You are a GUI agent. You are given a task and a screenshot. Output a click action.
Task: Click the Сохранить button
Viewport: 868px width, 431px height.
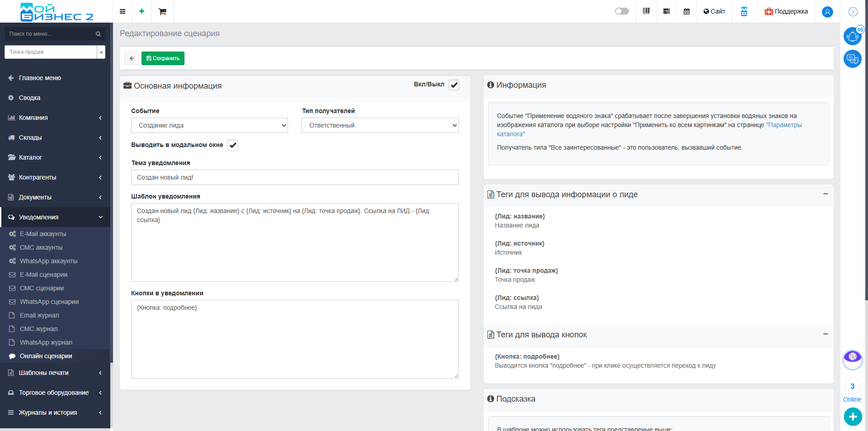tap(163, 58)
